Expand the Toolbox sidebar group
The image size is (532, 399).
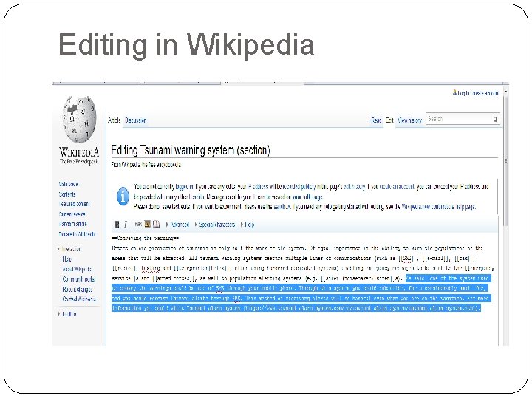68,314
